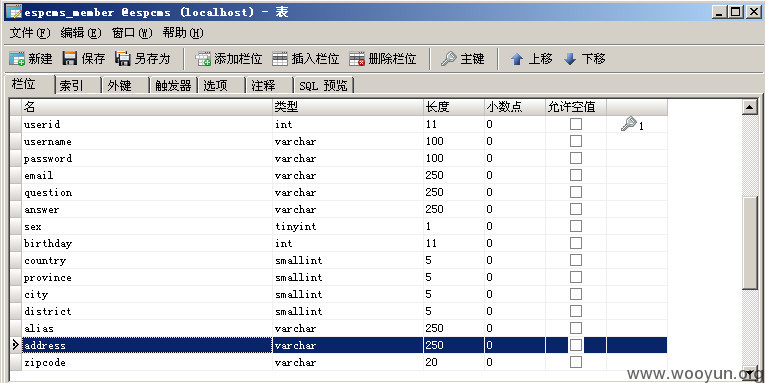The width and height of the screenshot is (765, 383).
Task: Click the vertical scrollbar up arrow
Action: tap(750, 106)
